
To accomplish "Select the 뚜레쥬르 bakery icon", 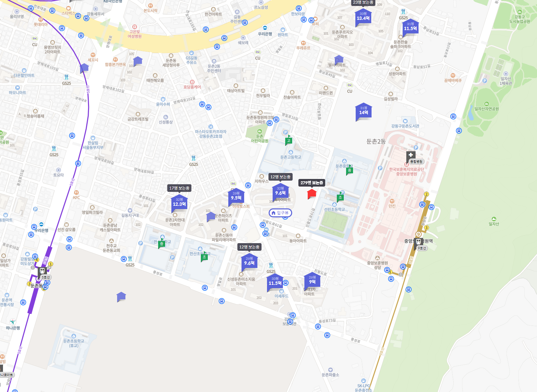I will (x=303, y=43).
